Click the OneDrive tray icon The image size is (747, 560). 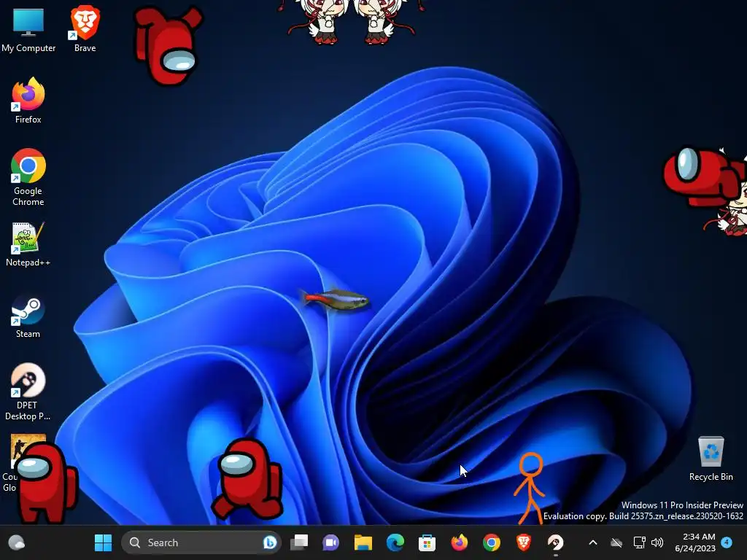pos(616,542)
